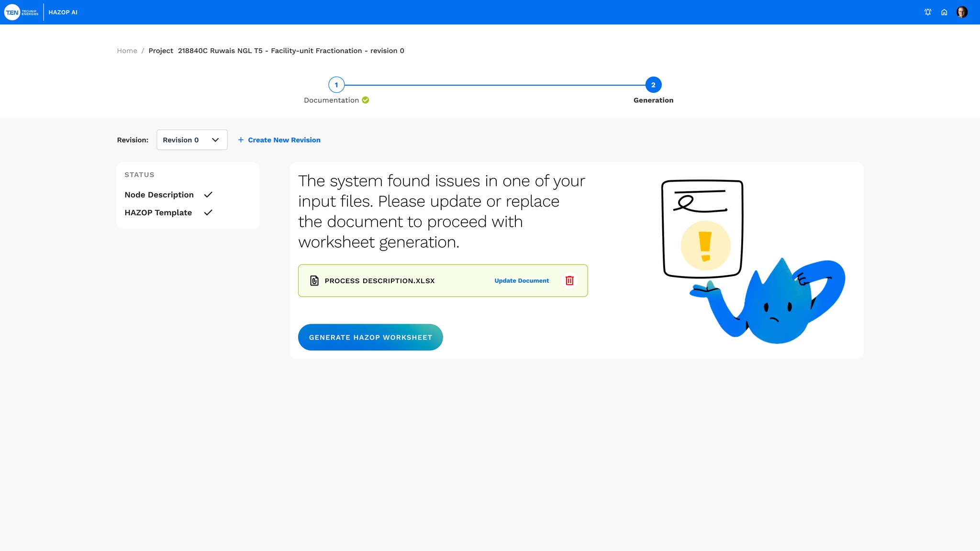Click the Node Description status checkmark

point(208,195)
